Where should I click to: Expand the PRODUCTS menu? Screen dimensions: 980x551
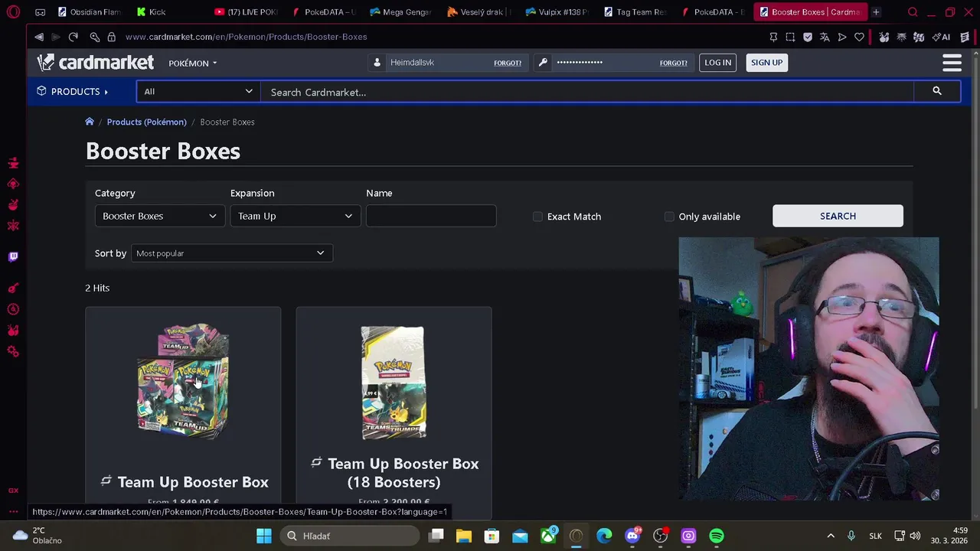[73, 92]
